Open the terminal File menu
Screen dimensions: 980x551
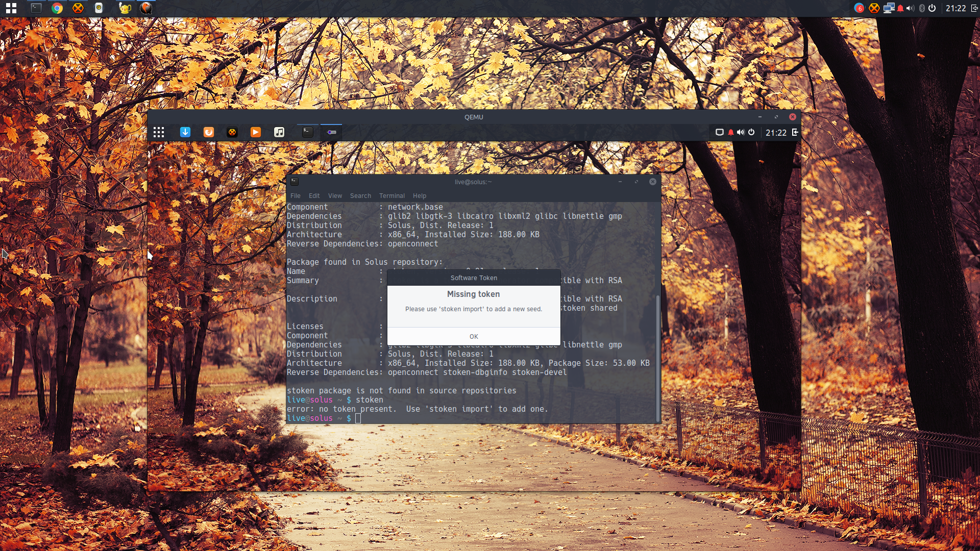pyautogui.click(x=296, y=196)
